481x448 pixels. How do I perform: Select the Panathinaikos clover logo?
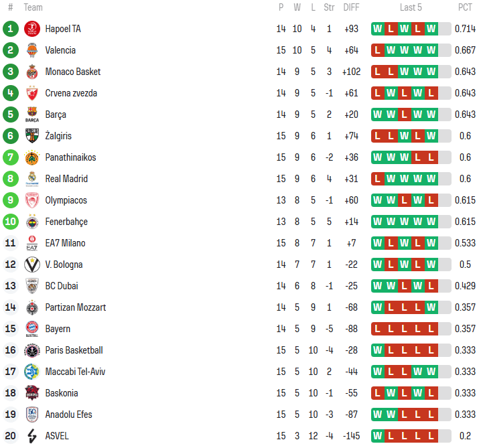pyautogui.click(x=32, y=157)
